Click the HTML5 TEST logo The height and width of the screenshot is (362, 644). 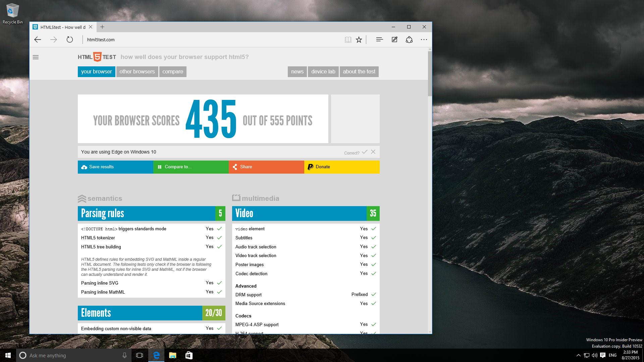tap(97, 57)
